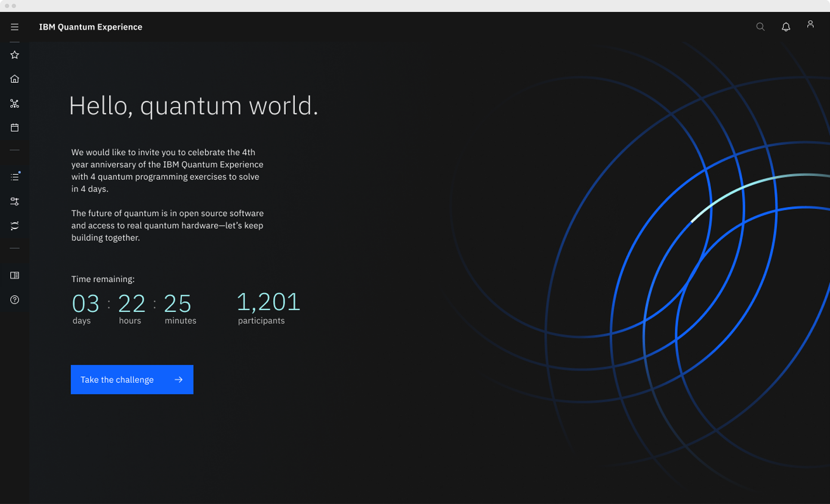Image resolution: width=830 pixels, height=504 pixels.
Task: Open the circuit composer icon in sidebar
Action: coord(15,201)
